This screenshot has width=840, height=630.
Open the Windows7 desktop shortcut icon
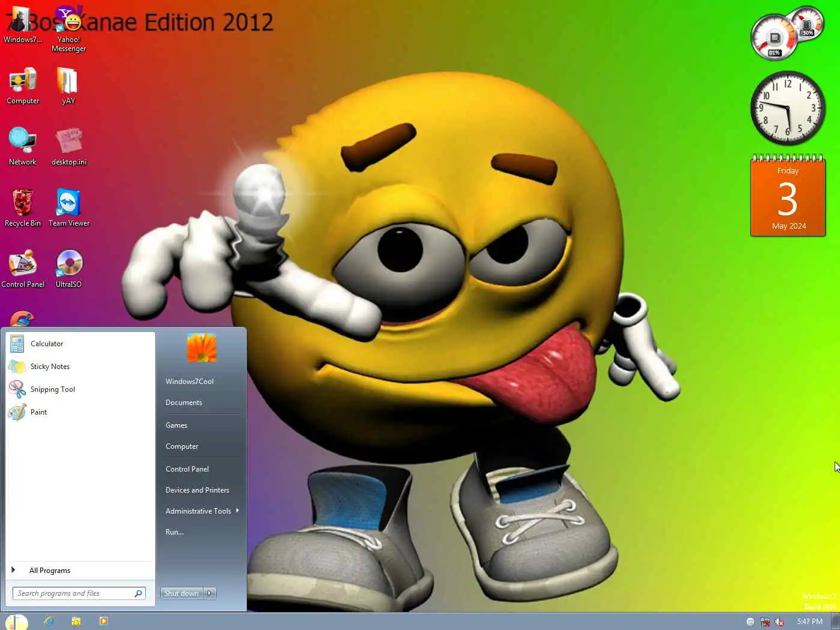pos(22,24)
